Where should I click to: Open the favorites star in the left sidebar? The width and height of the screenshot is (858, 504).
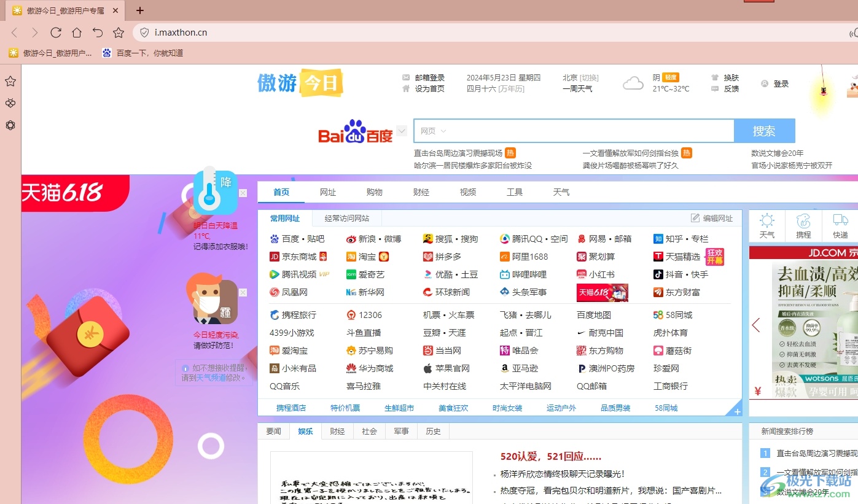[x=10, y=81]
